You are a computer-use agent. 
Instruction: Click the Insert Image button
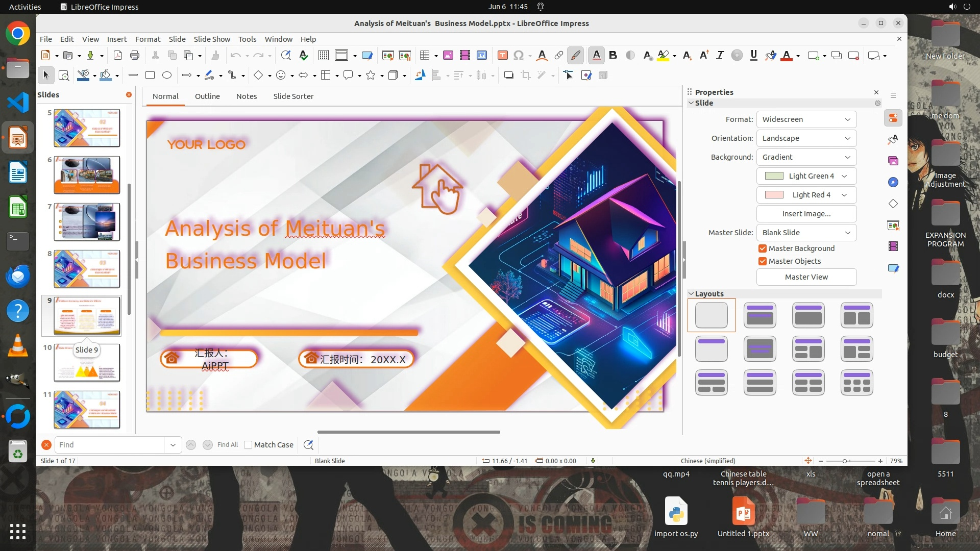806,214
